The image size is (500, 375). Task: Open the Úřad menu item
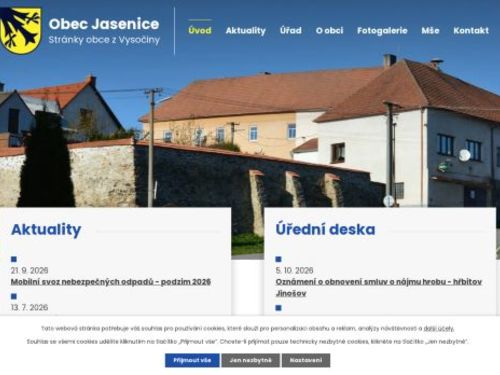(291, 30)
